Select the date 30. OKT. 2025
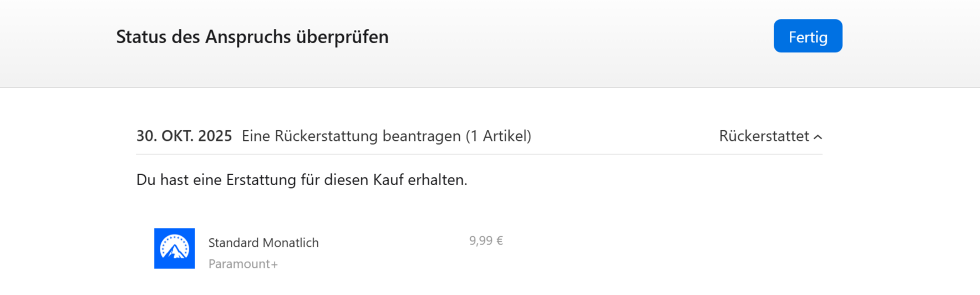This screenshot has width=980, height=295. point(184,136)
